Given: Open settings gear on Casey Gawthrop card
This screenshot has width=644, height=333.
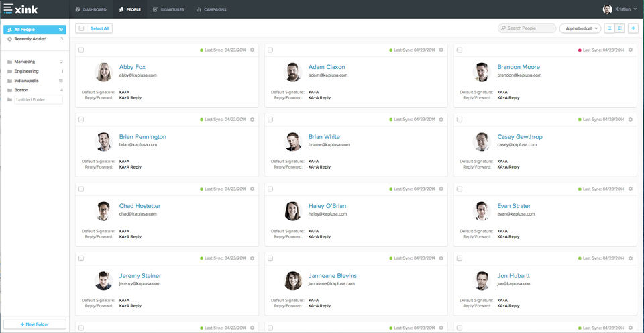Looking at the screenshot, I should [x=631, y=120].
